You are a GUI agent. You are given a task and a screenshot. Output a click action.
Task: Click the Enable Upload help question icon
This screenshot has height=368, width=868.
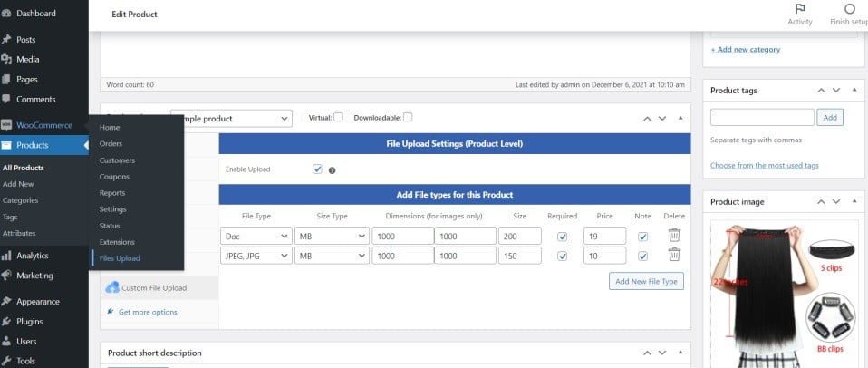pos(333,170)
